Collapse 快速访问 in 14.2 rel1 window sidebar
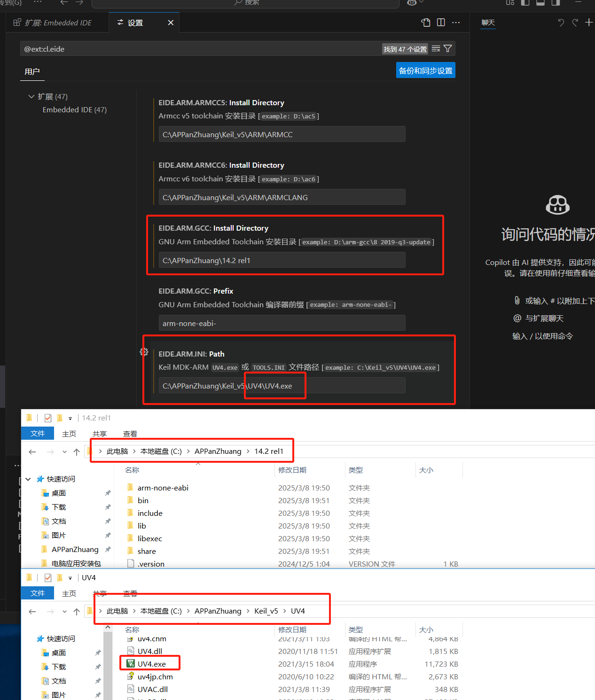 click(28, 479)
